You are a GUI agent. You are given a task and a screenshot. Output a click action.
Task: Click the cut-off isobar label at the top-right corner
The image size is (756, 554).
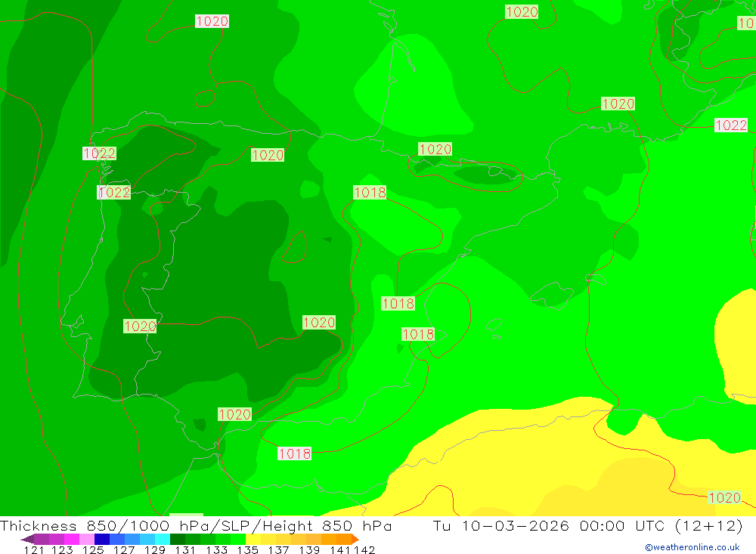(x=747, y=23)
